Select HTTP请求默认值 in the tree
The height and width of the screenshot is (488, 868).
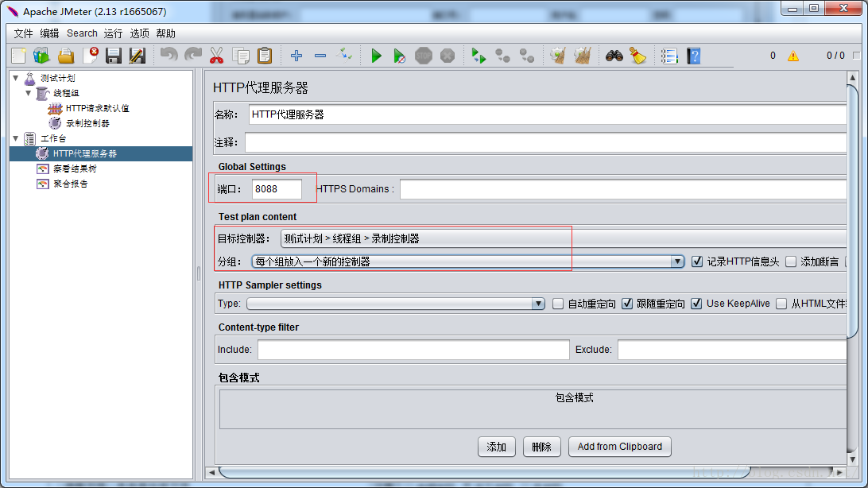tap(97, 108)
